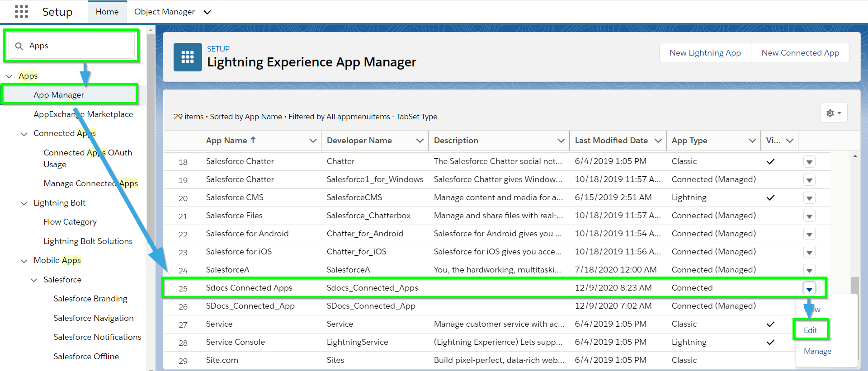Click the table vertical scrollbar thumb
The image size is (868, 371).
tap(854, 286)
